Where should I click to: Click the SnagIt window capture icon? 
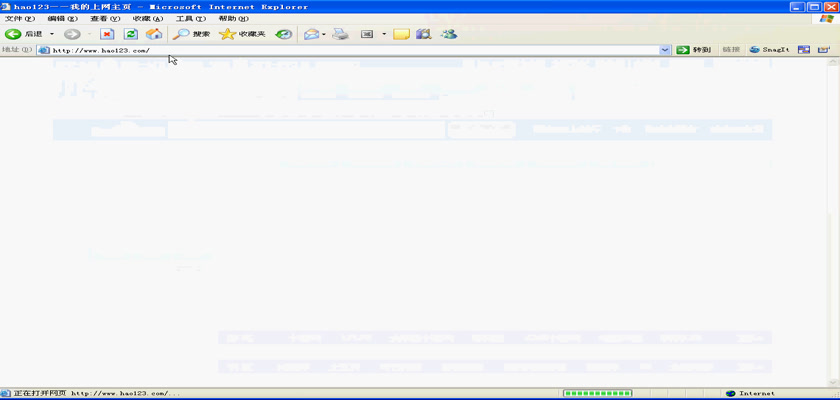pos(804,50)
